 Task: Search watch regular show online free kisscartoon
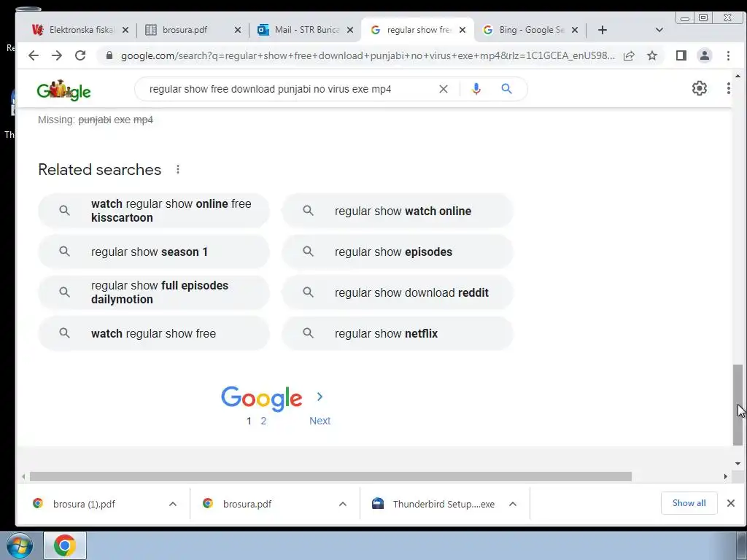point(154,211)
